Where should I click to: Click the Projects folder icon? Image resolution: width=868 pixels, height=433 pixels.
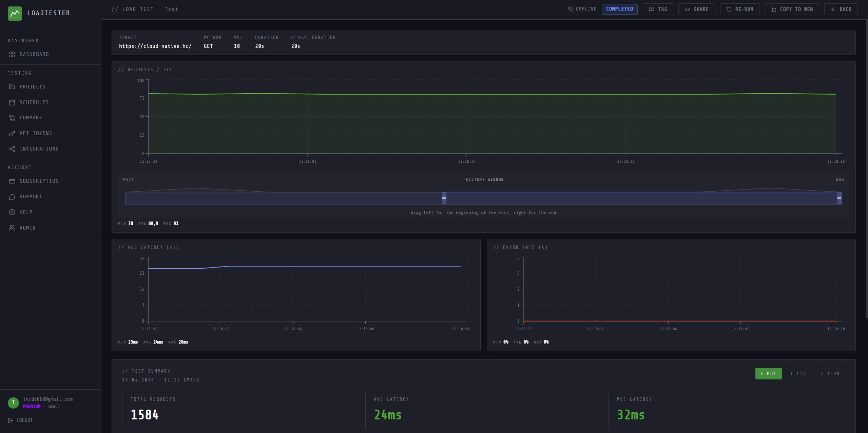pyautogui.click(x=12, y=87)
